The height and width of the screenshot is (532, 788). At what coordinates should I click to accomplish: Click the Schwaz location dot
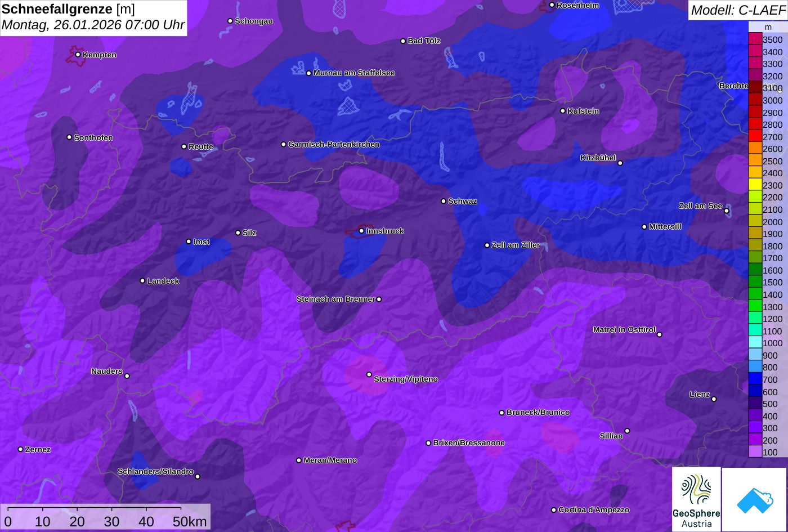tap(444, 201)
